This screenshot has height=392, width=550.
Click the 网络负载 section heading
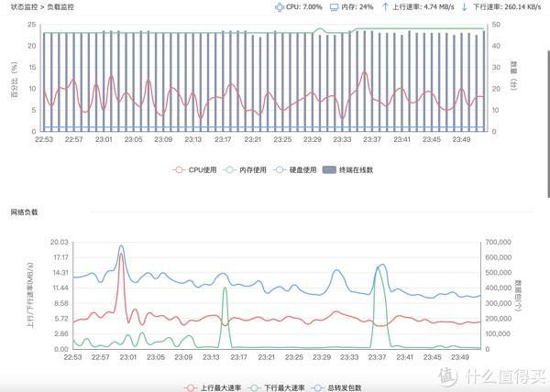(x=25, y=212)
